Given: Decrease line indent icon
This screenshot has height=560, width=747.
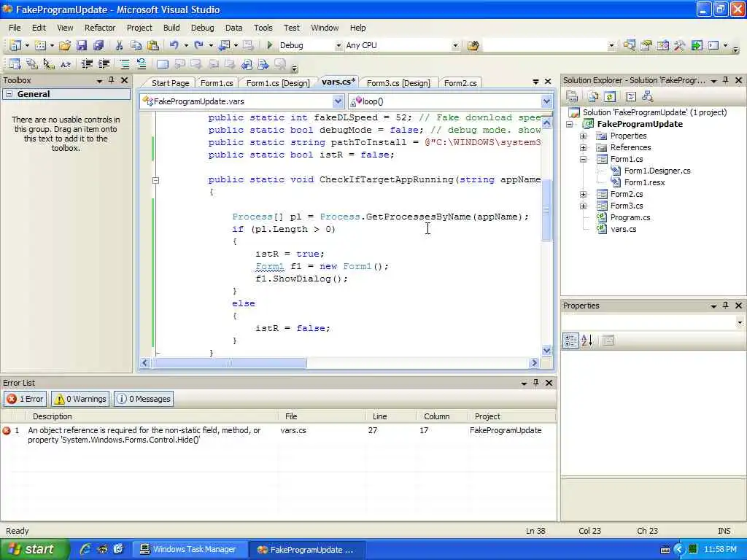Looking at the screenshot, I should 87,64.
